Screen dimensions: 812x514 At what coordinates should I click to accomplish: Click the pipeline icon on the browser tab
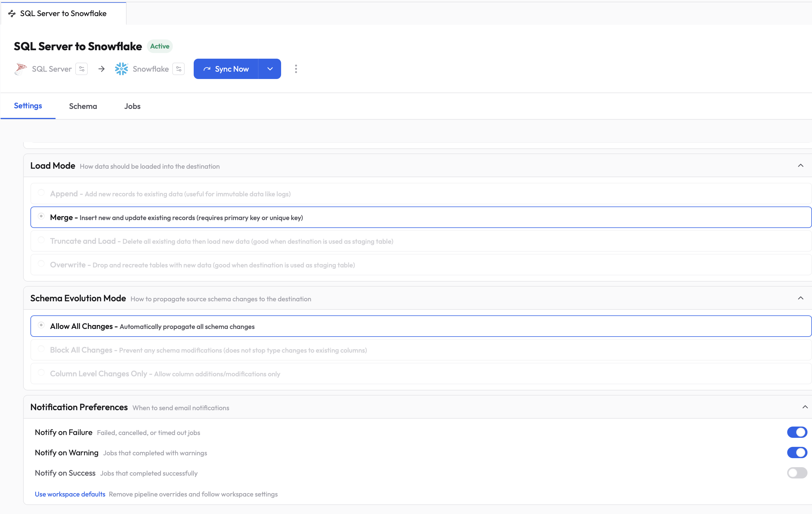12,14
